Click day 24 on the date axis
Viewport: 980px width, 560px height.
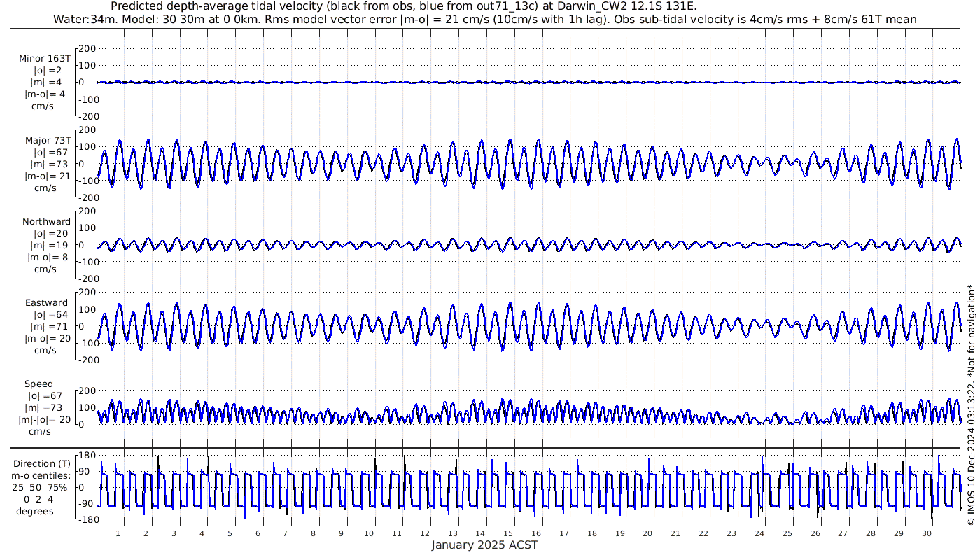click(759, 534)
